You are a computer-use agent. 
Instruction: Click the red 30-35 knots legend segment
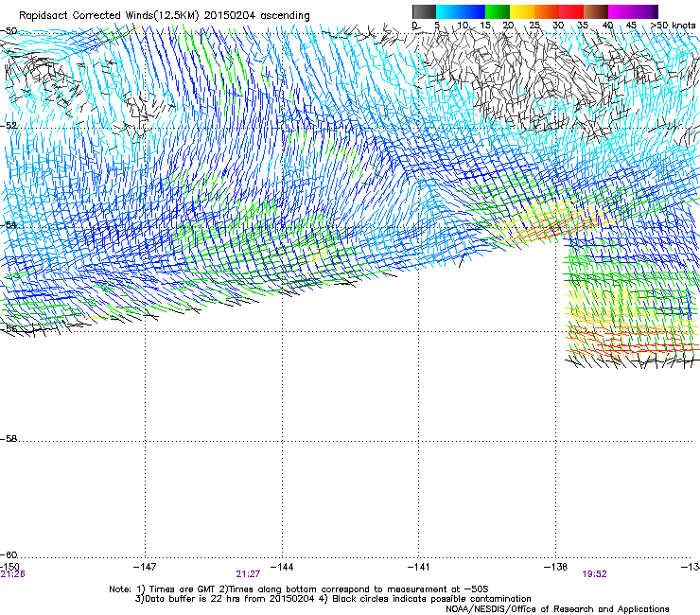pyautogui.click(x=571, y=11)
